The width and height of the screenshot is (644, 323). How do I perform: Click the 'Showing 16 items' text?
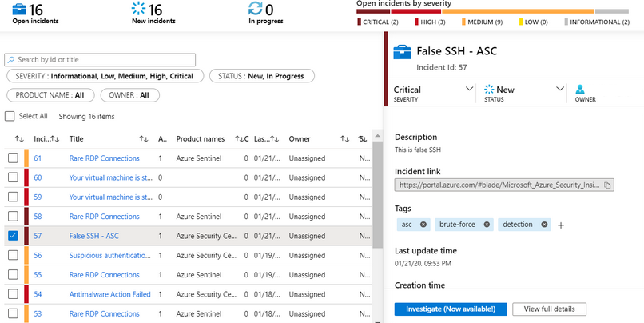(86, 117)
